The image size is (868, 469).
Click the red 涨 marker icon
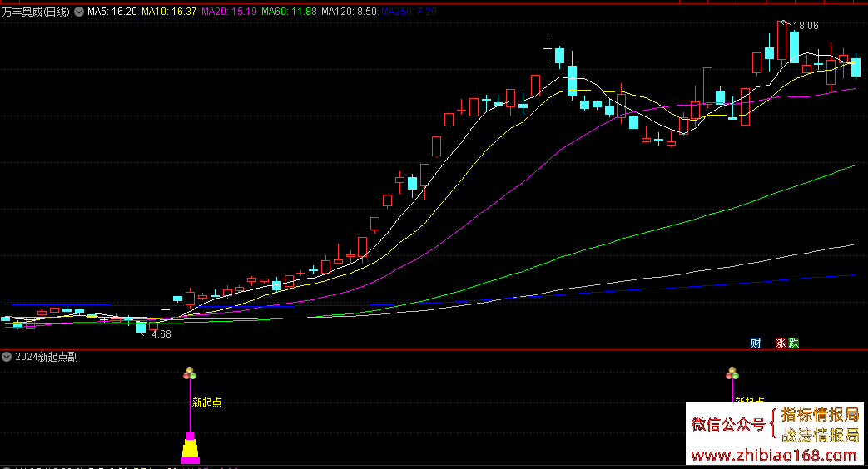pyautogui.click(x=781, y=343)
